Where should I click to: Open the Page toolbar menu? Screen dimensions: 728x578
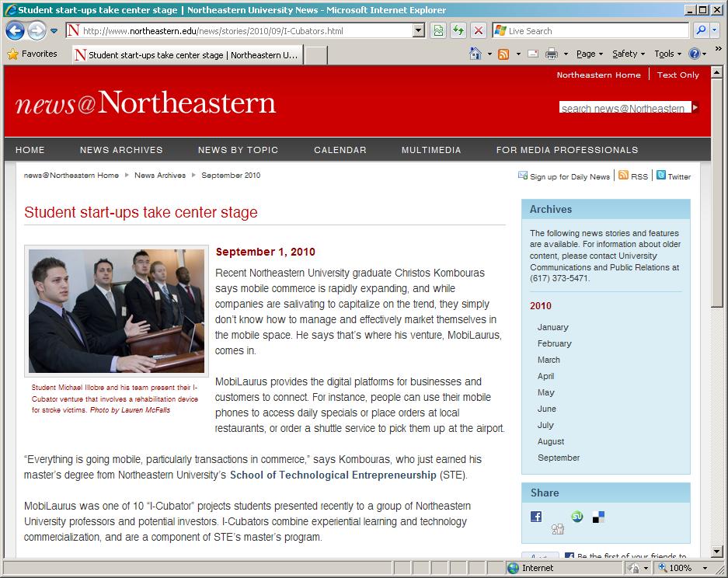point(590,54)
